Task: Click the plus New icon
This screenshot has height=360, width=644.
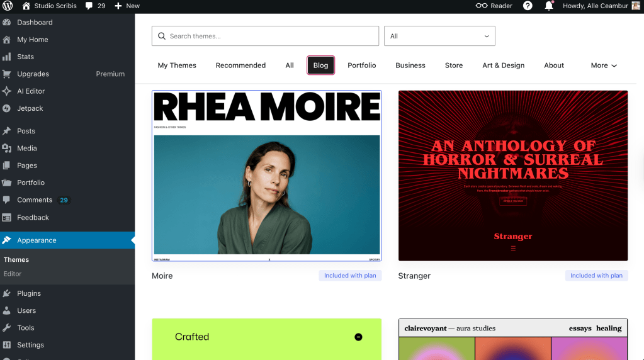Action: [x=118, y=6]
